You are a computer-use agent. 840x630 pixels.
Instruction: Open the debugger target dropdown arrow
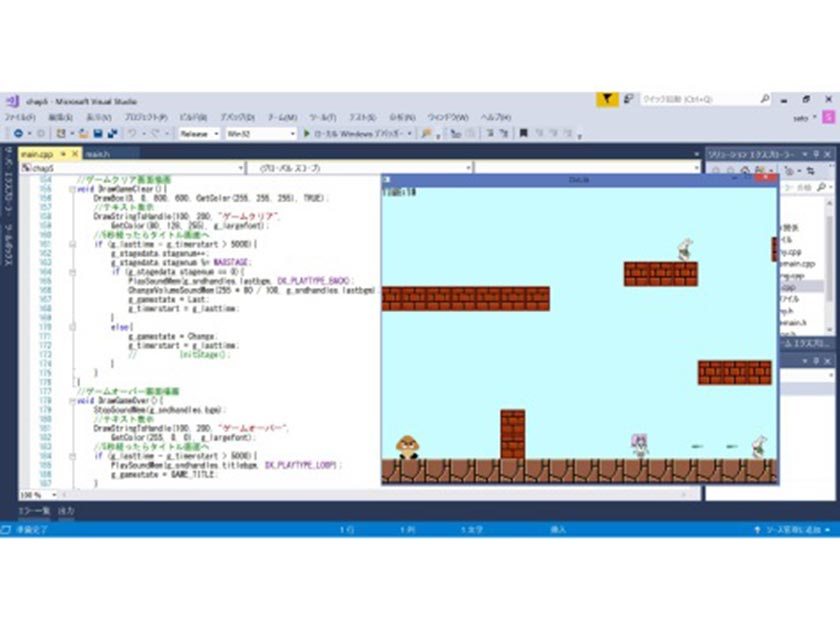click(409, 133)
